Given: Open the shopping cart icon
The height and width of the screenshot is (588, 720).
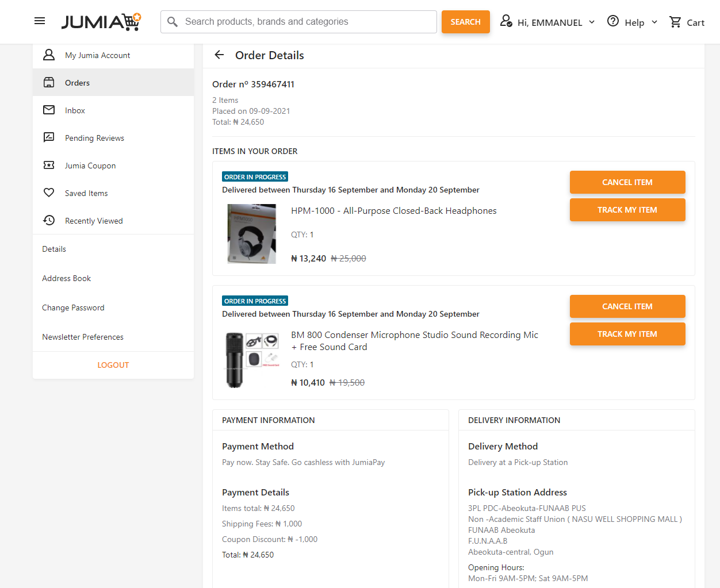Looking at the screenshot, I should (675, 22).
